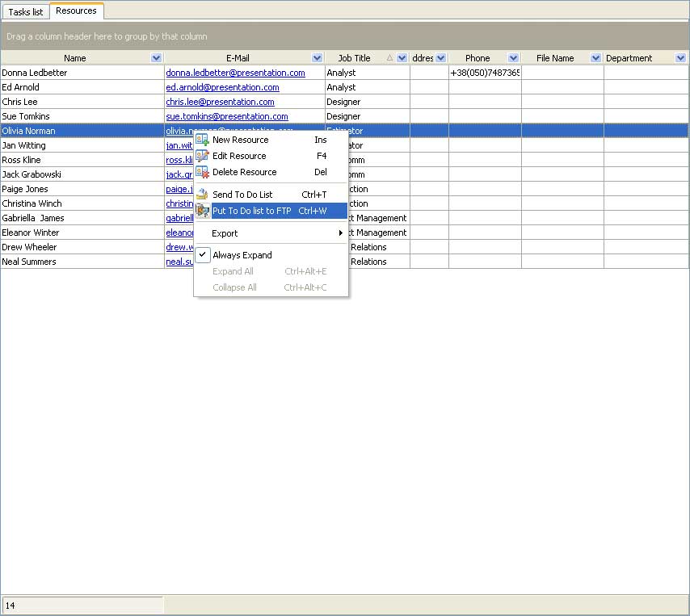Switch to the Tasks list tab
This screenshot has height=616, width=690.
click(x=26, y=12)
